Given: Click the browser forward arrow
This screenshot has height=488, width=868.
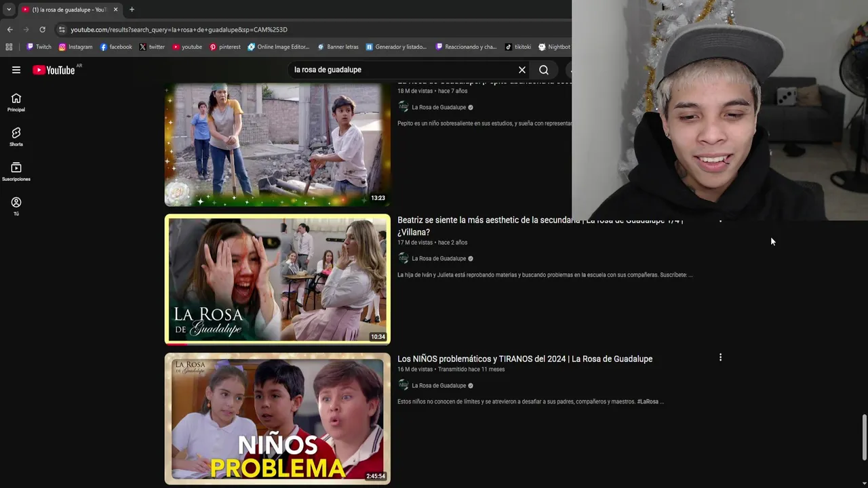Looking at the screenshot, I should click(26, 30).
